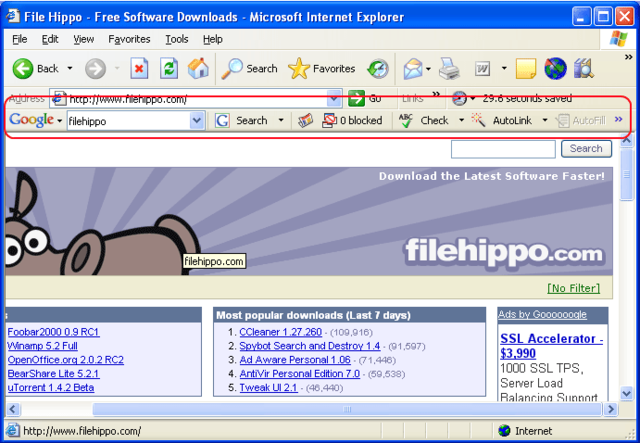Screen dimensions: 640x443
Task: Click the ABC spell Check button
Action: pyautogui.click(x=424, y=120)
